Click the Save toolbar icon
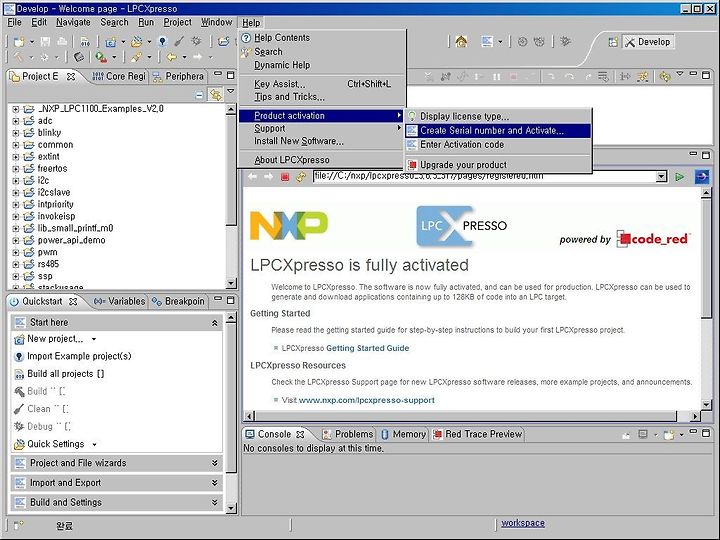This screenshot has height=540, width=720. click(x=45, y=42)
